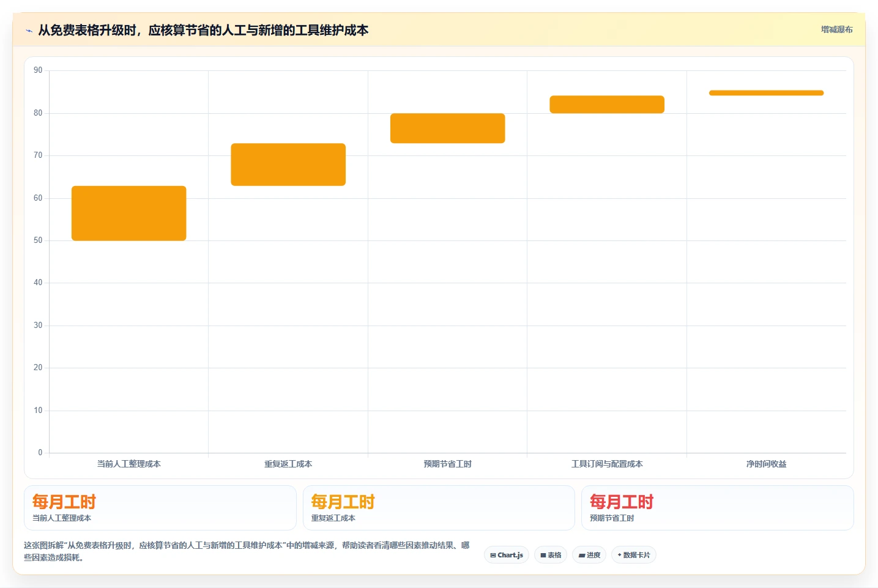Click the y-axis value 90
Screen dimensions: 878x588
pyautogui.click(x=38, y=70)
